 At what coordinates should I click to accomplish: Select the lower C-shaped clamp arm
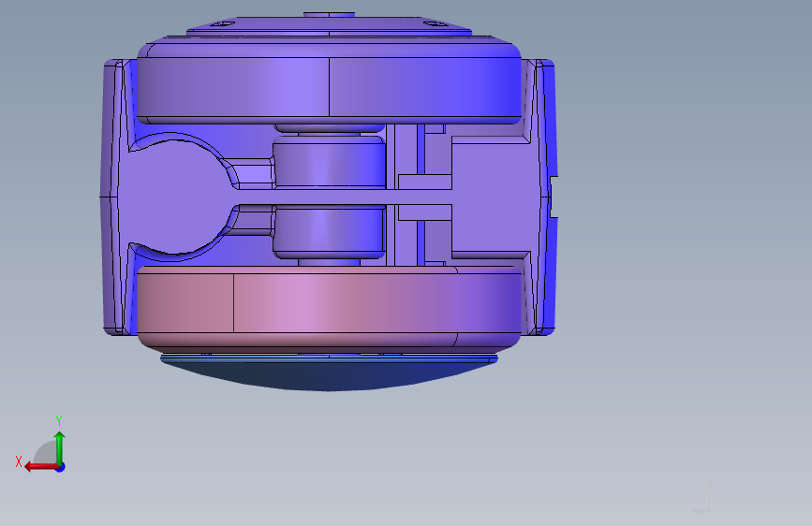tap(202, 233)
